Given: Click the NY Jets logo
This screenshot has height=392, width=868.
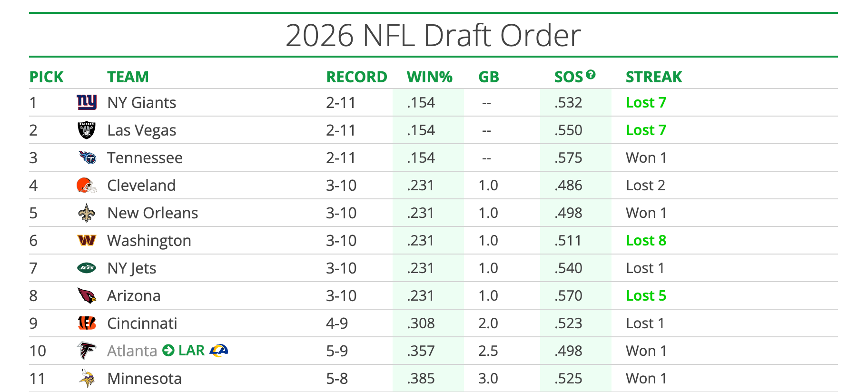Looking at the screenshot, I should click(87, 268).
